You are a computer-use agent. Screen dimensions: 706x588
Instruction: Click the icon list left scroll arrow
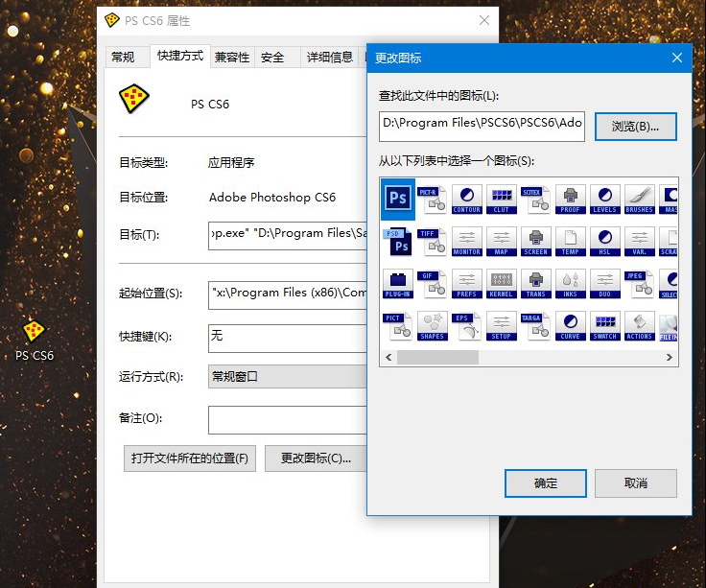pyautogui.click(x=388, y=357)
